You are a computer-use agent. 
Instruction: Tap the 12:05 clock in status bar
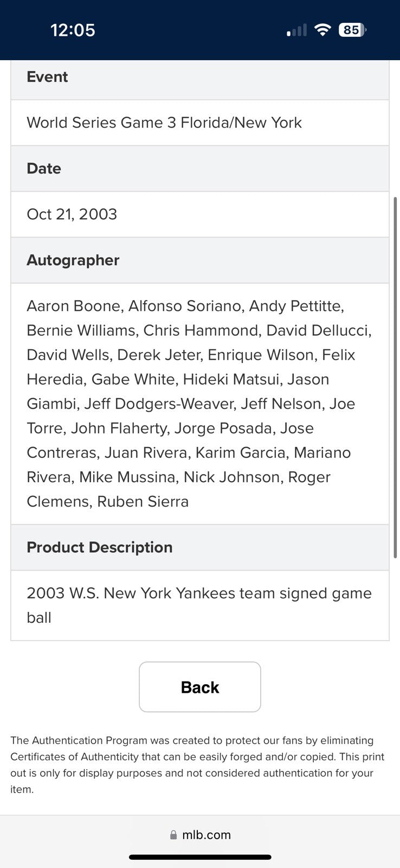[x=73, y=30]
